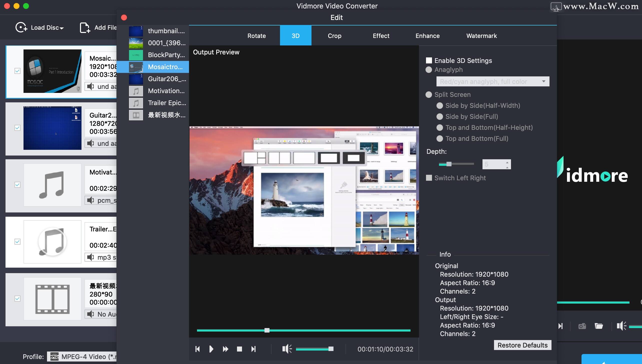Toggle the Switch Left Right checkbox
The width and height of the screenshot is (642, 364).
pos(429,178)
